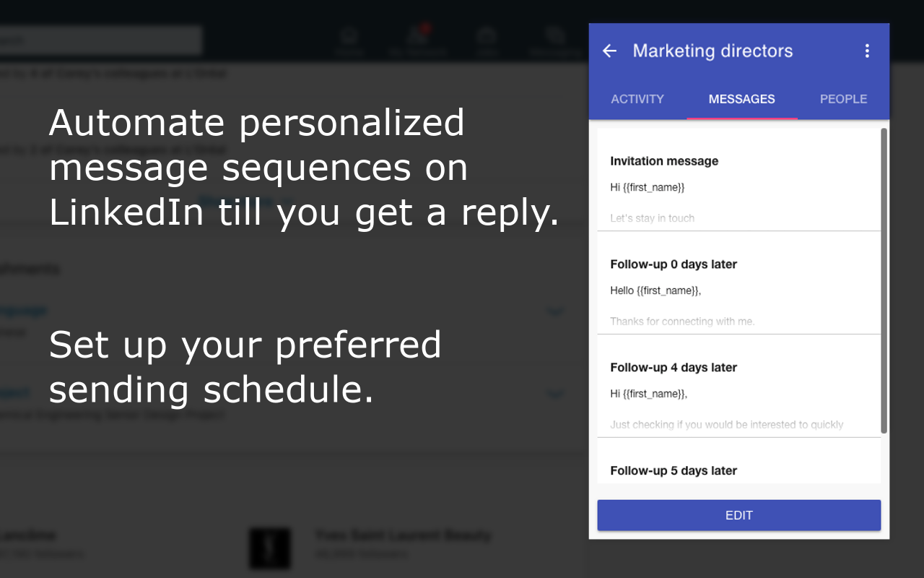Click the blurred LinkedIn Home nav icon
This screenshot has width=924, height=578.
click(x=349, y=38)
